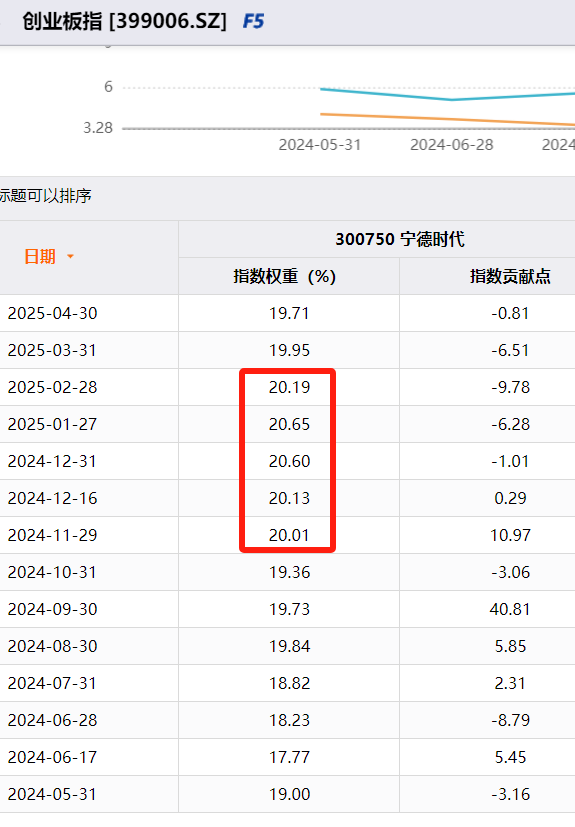
Task: Click contribution value 2.31
Action: pos(510,683)
